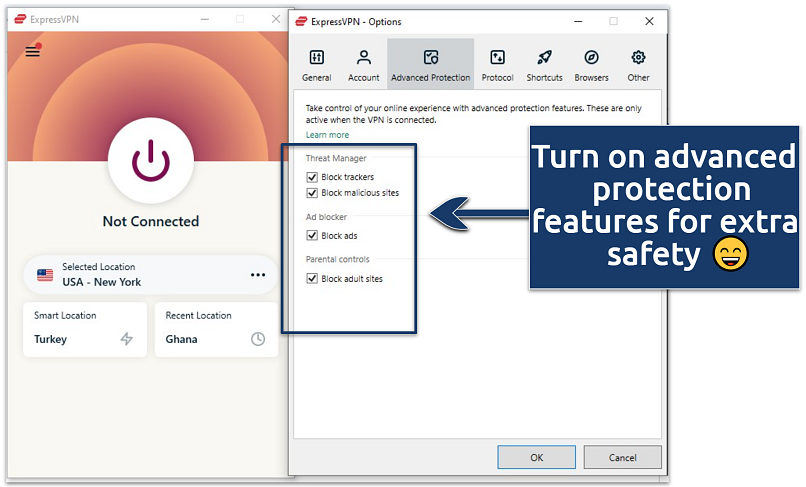806x487 pixels.
Task: Open the Browsers tab label
Action: (x=592, y=78)
